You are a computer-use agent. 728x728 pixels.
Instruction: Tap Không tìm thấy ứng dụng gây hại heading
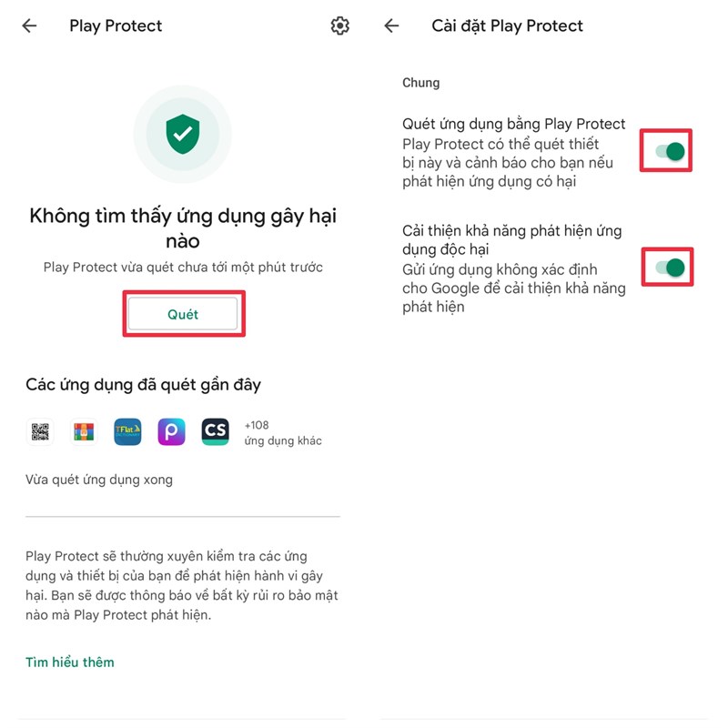(x=183, y=228)
